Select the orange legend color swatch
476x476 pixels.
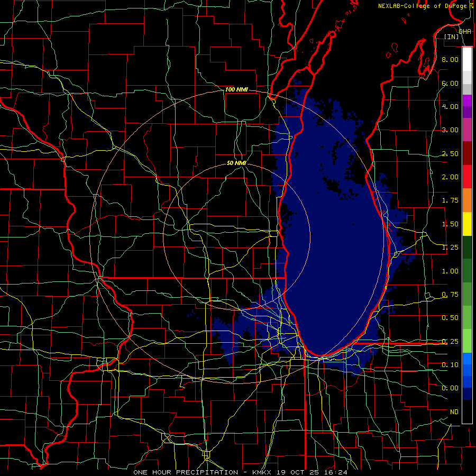(x=467, y=200)
